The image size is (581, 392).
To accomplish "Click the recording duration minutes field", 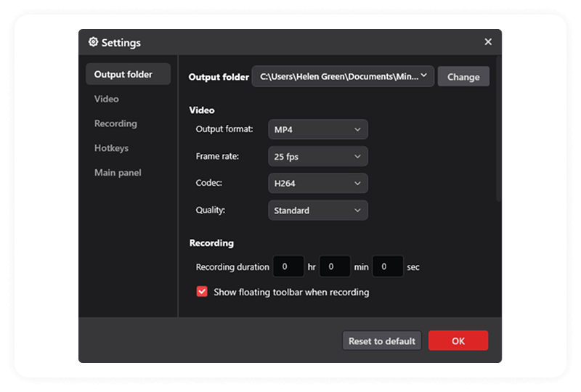I will click(335, 266).
